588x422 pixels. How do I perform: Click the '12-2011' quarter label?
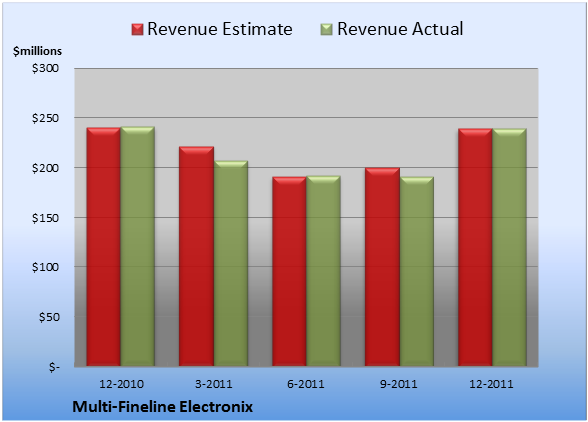click(491, 384)
